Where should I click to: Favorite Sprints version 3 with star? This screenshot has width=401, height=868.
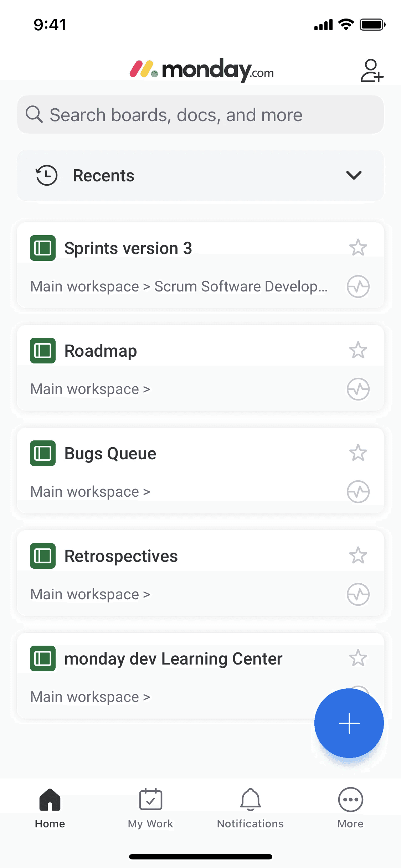[358, 248]
